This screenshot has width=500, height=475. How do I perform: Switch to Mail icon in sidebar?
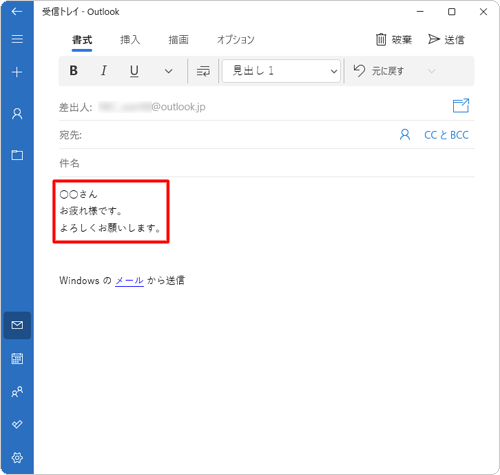coord(17,325)
